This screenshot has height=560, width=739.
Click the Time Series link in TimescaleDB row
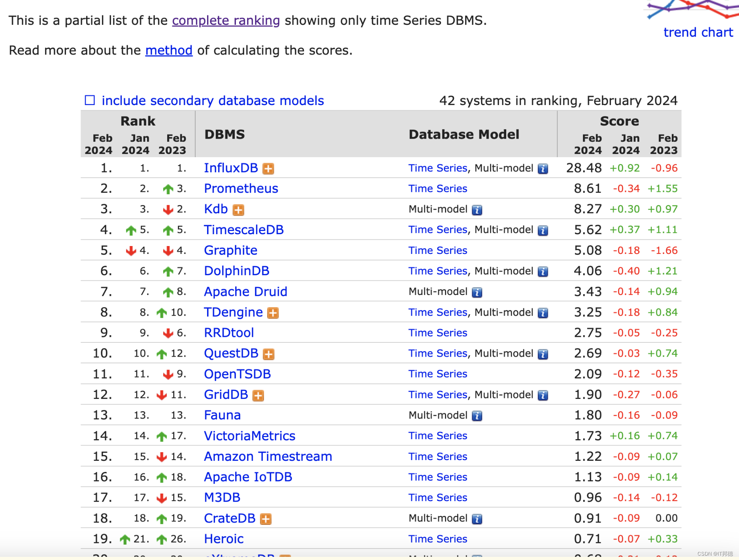438,229
